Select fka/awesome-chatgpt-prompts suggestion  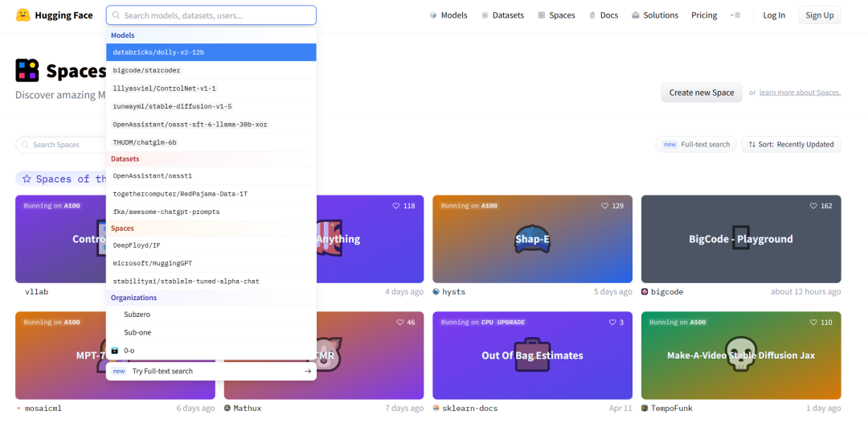211,212
